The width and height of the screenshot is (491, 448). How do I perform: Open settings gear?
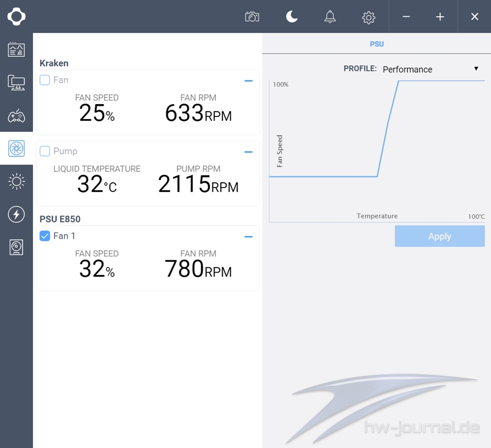(x=369, y=18)
